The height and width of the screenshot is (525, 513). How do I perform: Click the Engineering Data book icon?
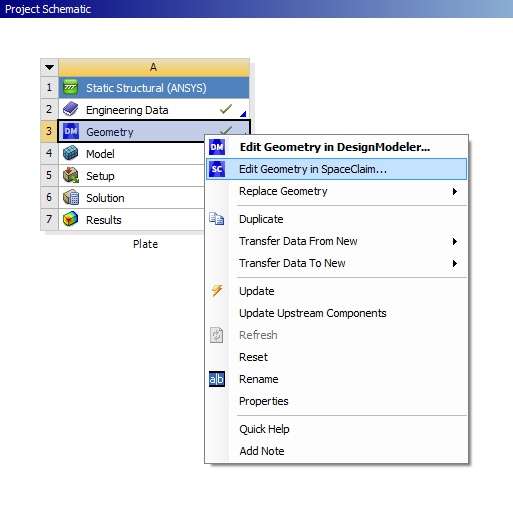point(71,109)
